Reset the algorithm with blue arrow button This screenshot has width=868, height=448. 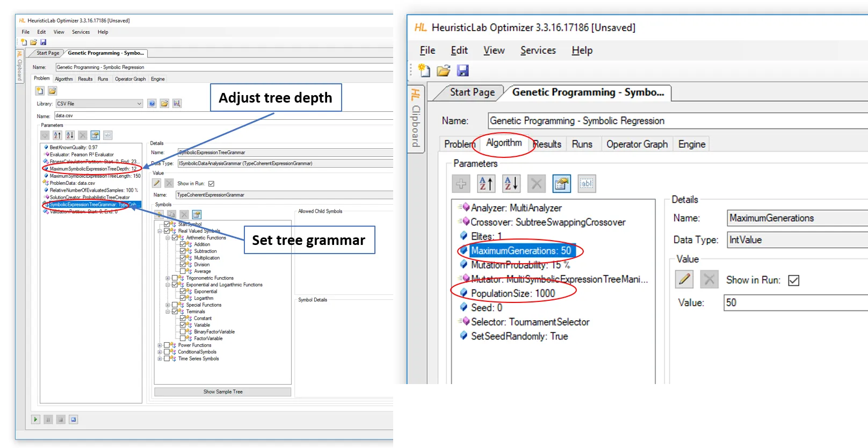pos(74,420)
